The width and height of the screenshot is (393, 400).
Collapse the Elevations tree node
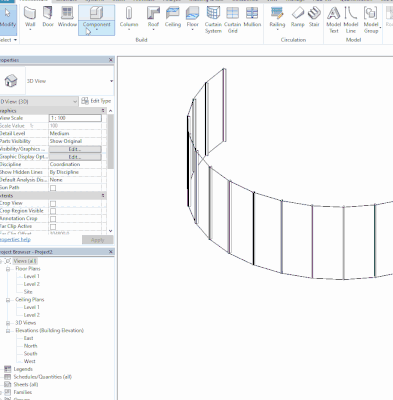click(8, 331)
